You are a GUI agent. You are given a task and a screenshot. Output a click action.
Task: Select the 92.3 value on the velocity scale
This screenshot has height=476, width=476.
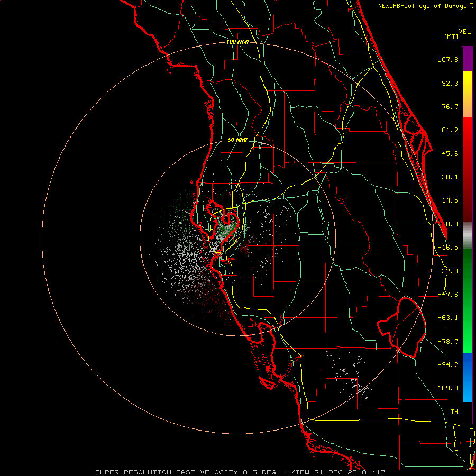coord(450,83)
